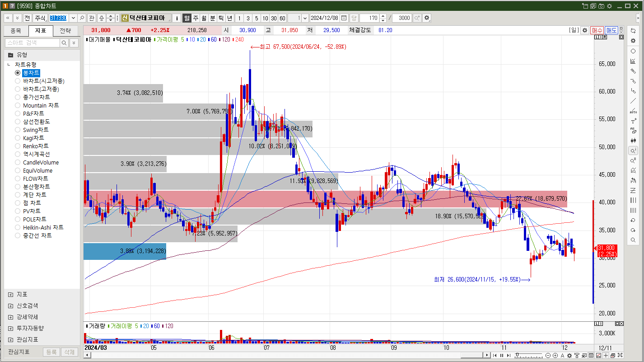
Task: Select P&F차트 radio option
Action: [x=18, y=113]
